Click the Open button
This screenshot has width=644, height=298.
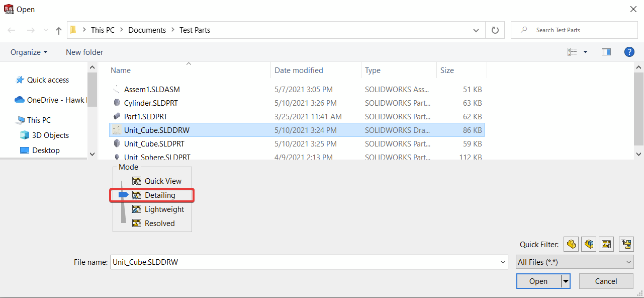pyautogui.click(x=538, y=281)
